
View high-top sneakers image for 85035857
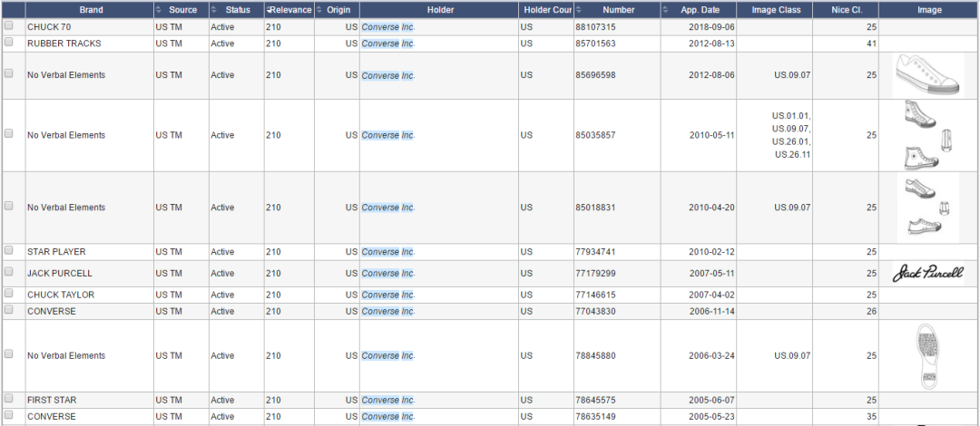(x=928, y=135)
